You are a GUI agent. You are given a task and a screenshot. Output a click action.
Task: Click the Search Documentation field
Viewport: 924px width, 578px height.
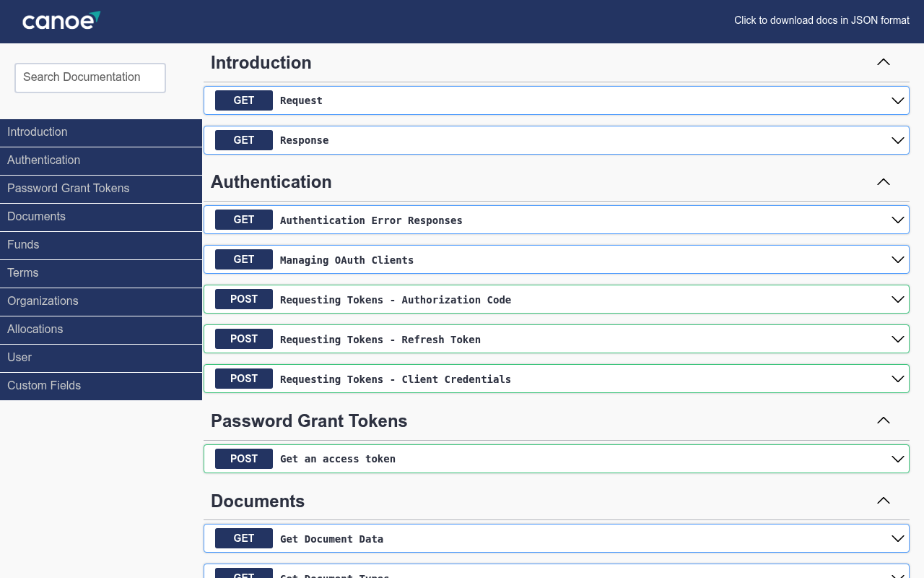point(90,78)
